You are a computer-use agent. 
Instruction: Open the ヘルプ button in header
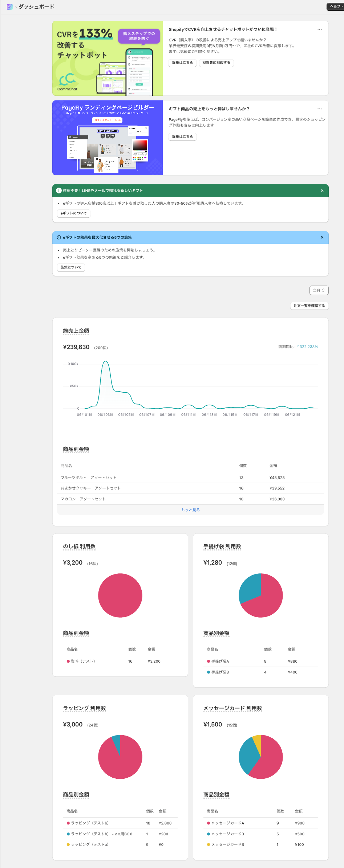336,7
